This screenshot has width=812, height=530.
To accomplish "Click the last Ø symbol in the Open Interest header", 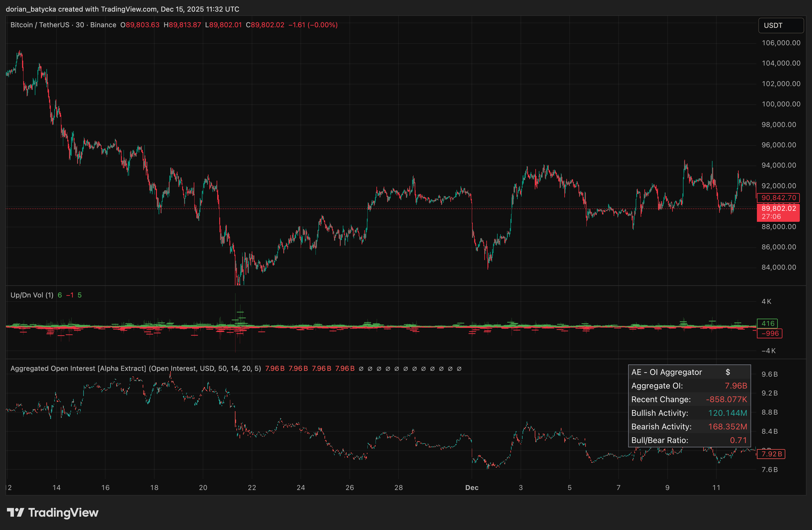I will click(459, 368).
